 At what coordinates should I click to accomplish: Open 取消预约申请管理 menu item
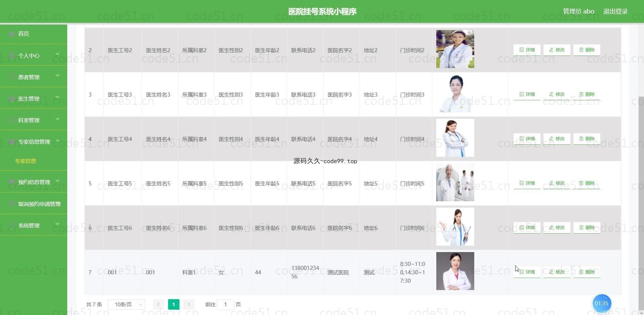[34, 204]
